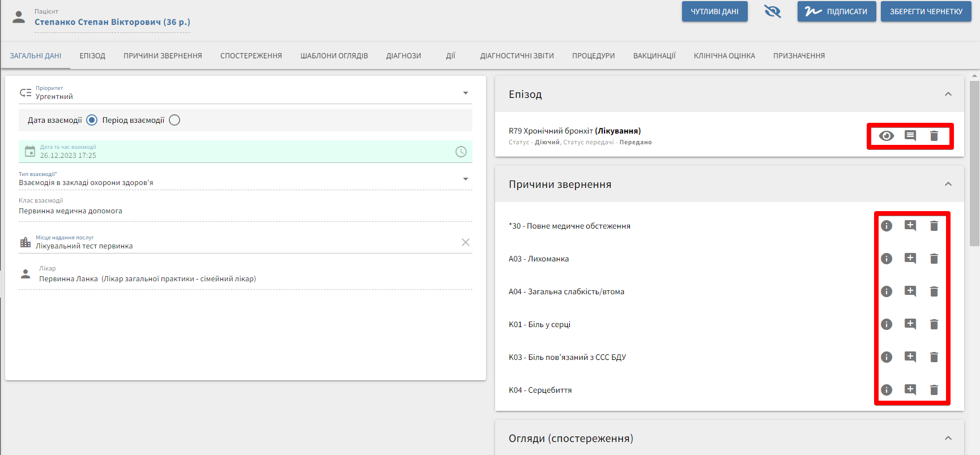
Task: Open comment for the R79 episode
Action: click(910, 136)
